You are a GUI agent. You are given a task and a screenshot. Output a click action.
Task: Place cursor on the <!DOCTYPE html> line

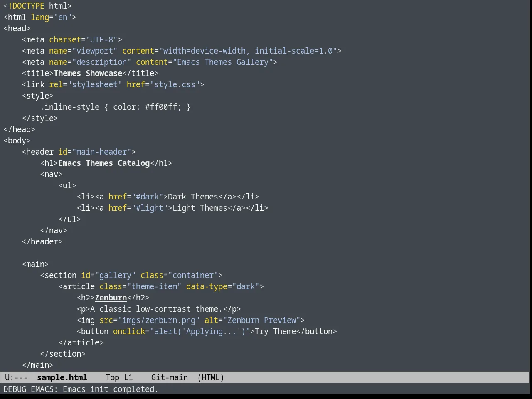[37, 6]
